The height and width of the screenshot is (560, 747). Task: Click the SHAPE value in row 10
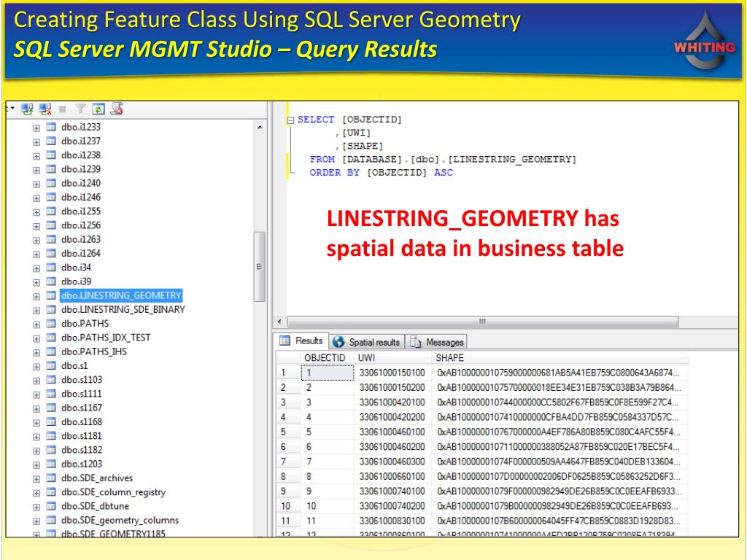559,506
